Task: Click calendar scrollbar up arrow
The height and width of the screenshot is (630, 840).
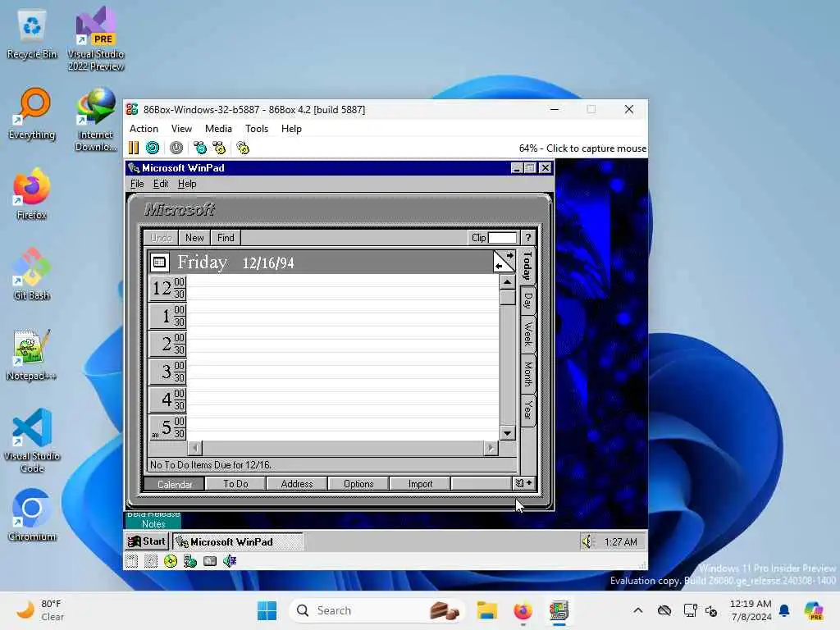Action: coord(507,282)
